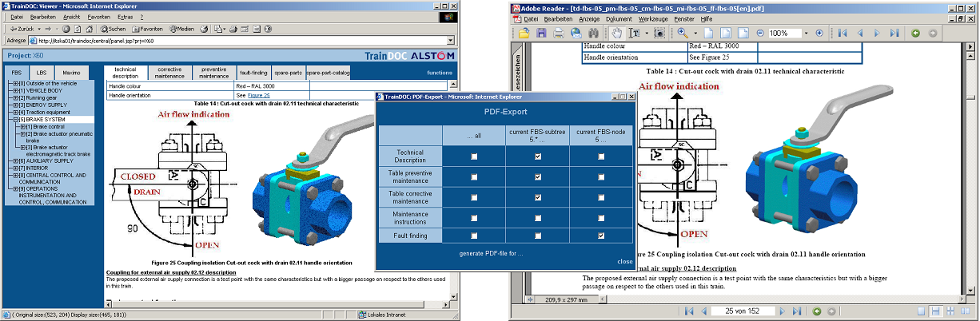Open IE Medien toolbar button
Screen dimensions: 980x321
click(181, 29)
